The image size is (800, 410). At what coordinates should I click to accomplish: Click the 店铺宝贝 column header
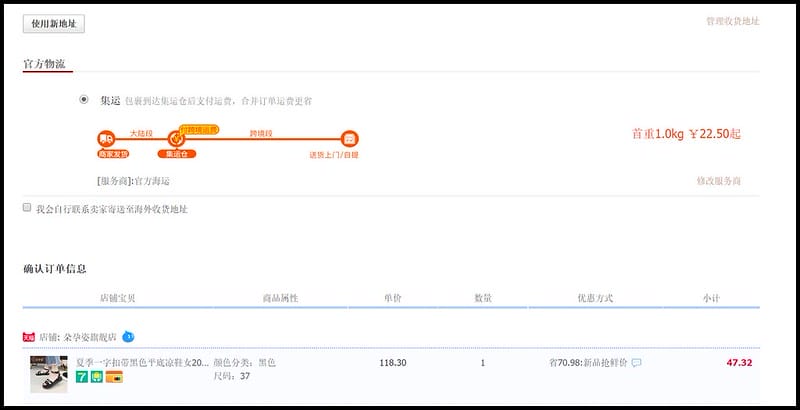[118, 298]
